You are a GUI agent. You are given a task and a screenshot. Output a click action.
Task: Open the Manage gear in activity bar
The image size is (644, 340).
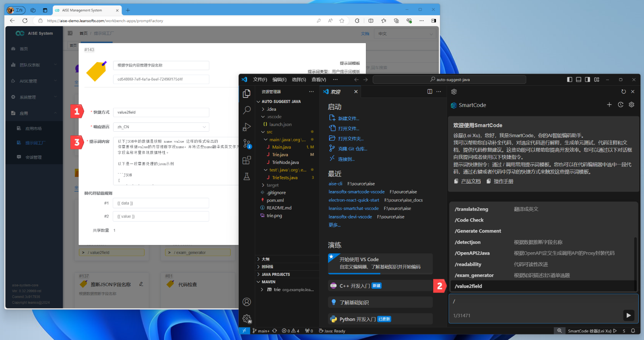pyautogui.click(x=247, y=319)
